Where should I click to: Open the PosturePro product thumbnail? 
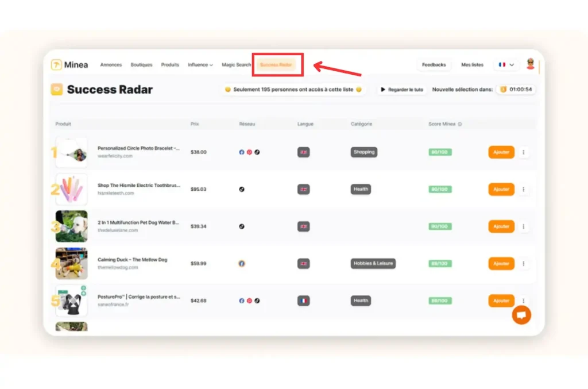click(72, 301)
